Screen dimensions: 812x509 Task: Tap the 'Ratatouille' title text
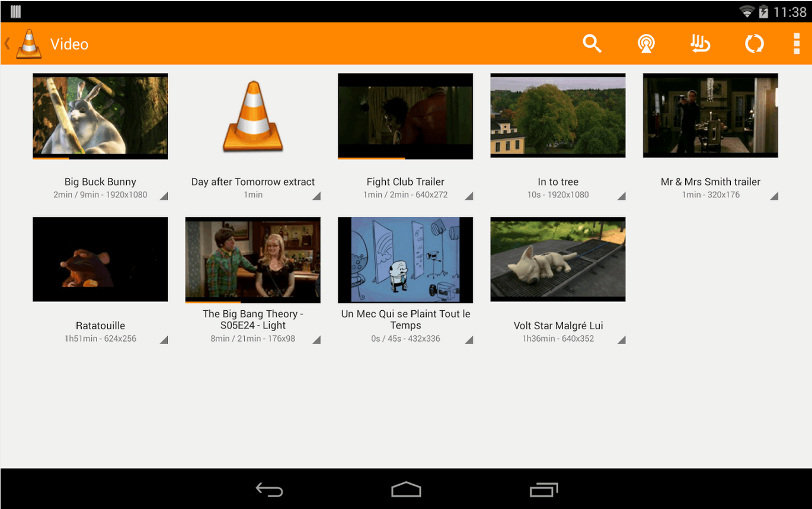(x=100, y=325)
